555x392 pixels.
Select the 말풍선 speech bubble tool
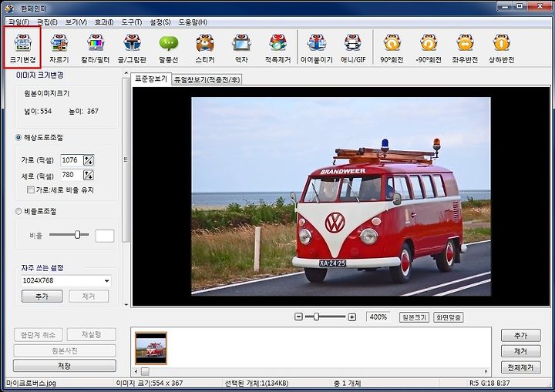tap(169, 48)
